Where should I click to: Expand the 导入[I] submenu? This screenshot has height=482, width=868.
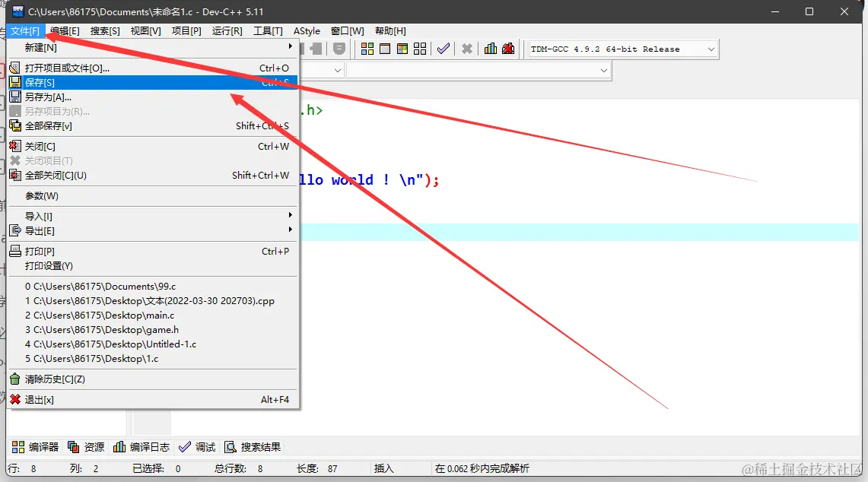point(152,216)
